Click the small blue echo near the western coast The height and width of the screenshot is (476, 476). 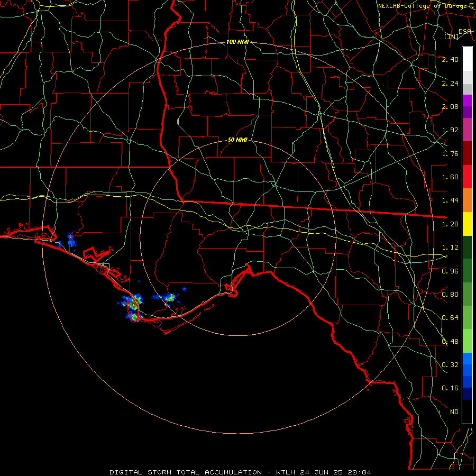click(x=71, y=241)
